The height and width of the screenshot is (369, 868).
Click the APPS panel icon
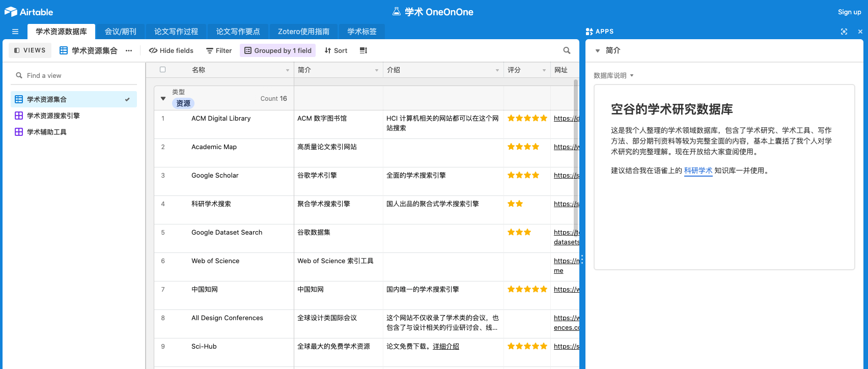(590, 32)
